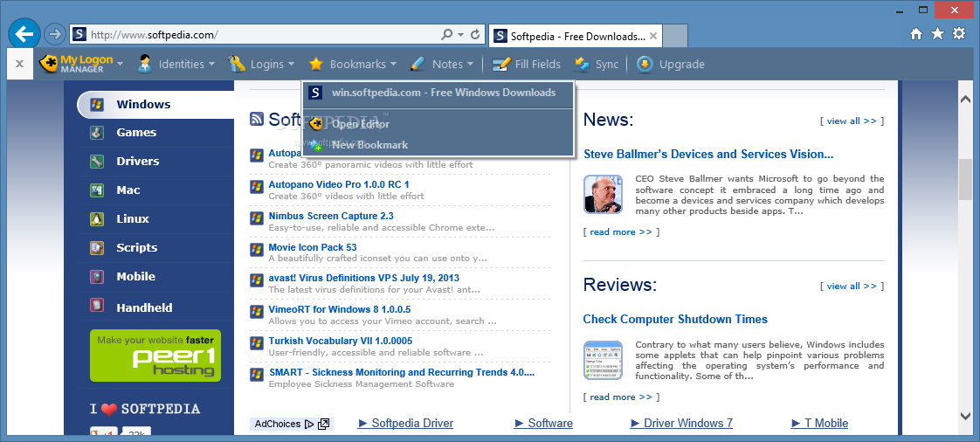Open the Handheld category
The height and width of the screenshot is (442, 980).
[x=144, y=307]
